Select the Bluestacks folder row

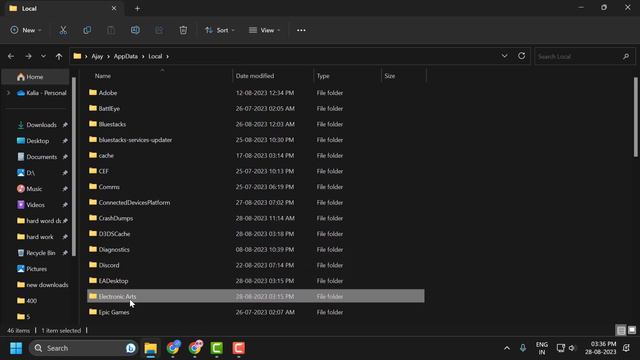coord(256,124)
